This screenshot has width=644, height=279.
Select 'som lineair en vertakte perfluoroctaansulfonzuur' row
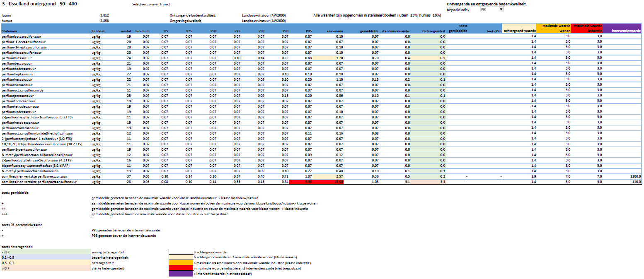[x=39, y=182]
